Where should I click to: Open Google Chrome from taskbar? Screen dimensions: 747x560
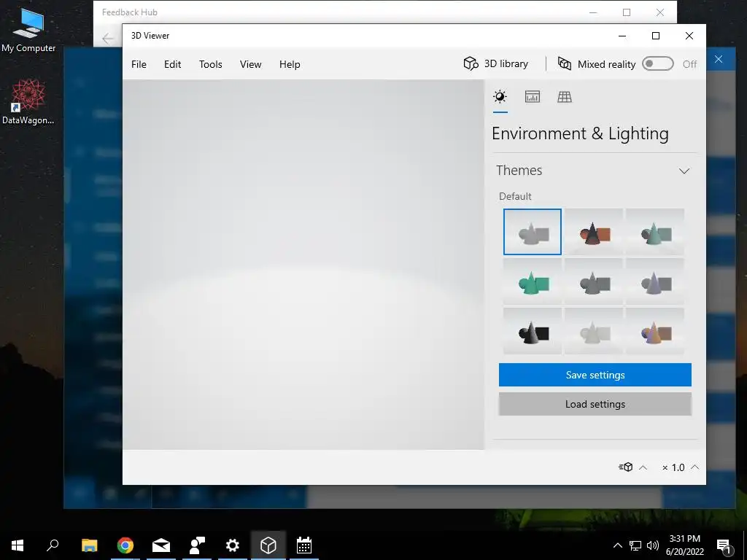[125, 545]
